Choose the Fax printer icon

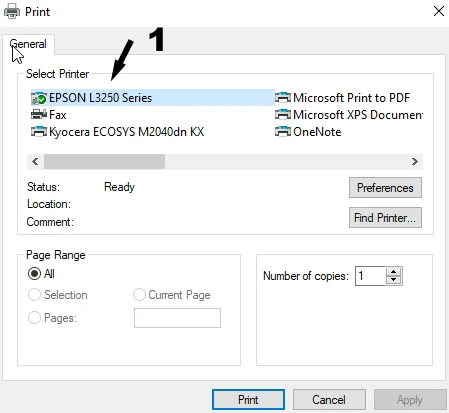(39, 115)
